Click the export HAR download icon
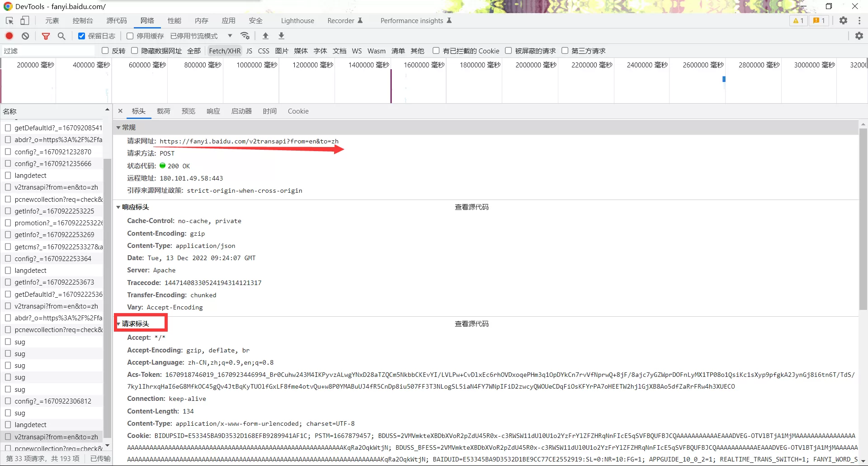The image size is (868, 466). pos(281,36)
